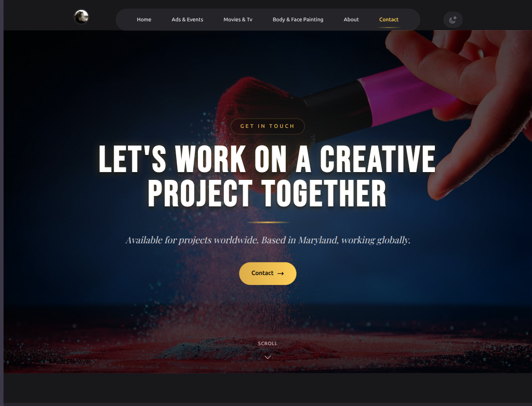The image size is (532, 406).
Task: Select the Contact nav item
Action: [389, 20]
